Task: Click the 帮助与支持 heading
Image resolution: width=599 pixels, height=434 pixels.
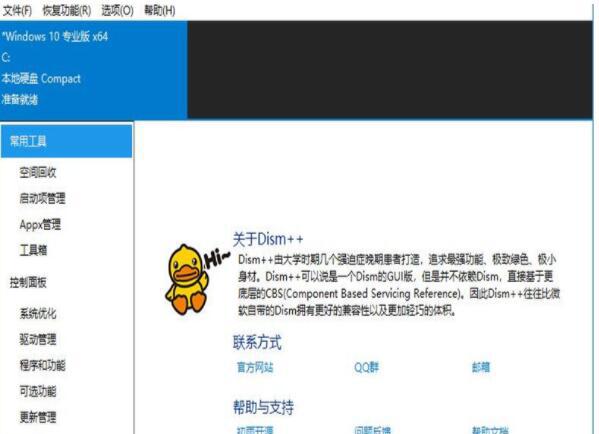Action: pos(264,407)
